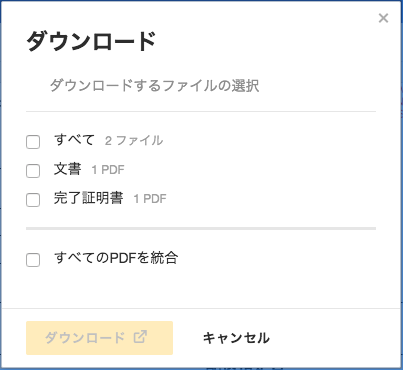The width and height of the screenshot is (403, 370).
Task: Select the すべて option label
Action: tap(75, 140)
